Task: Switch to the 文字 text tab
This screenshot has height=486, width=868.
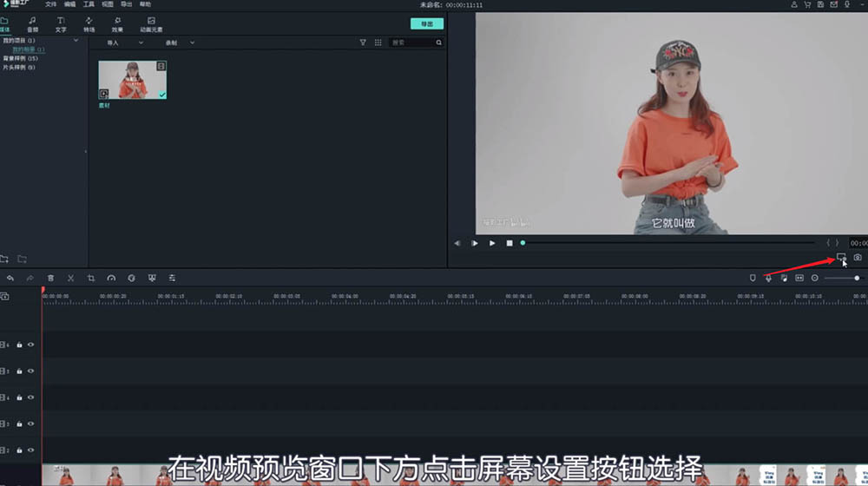Action: [x=61, y=23]
